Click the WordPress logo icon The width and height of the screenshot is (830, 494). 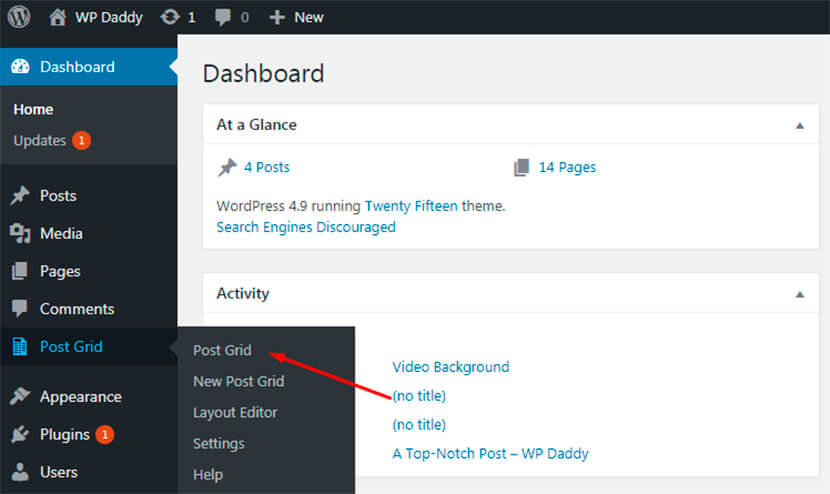(19, 17)
